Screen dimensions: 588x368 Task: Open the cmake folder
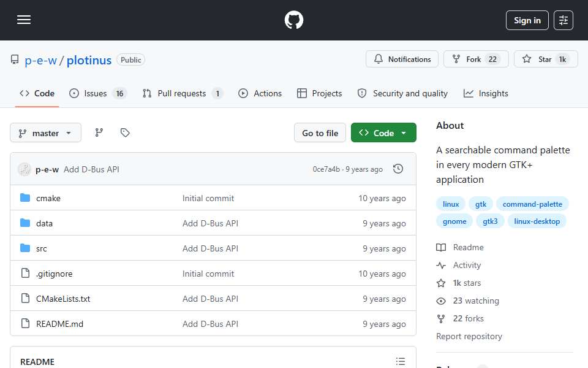(x=48, y=198)
